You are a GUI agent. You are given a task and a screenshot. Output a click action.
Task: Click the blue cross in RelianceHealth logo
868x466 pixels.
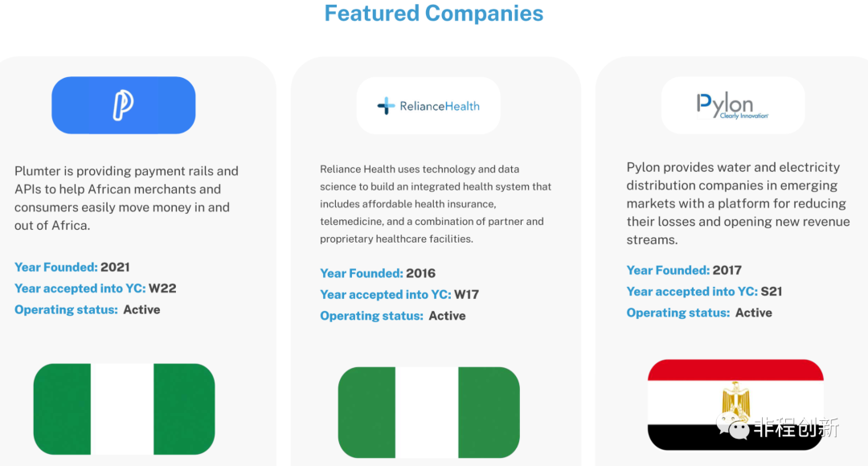386,106
